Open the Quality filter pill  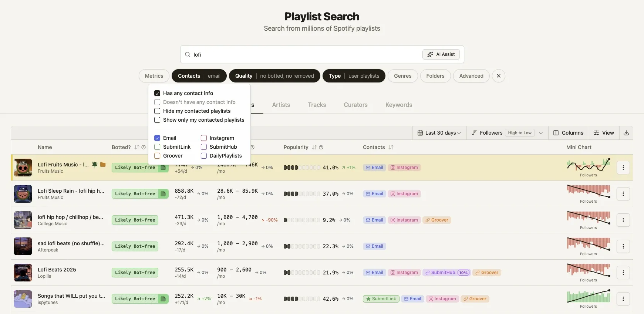pyautogui.click(x=274, y=76)
